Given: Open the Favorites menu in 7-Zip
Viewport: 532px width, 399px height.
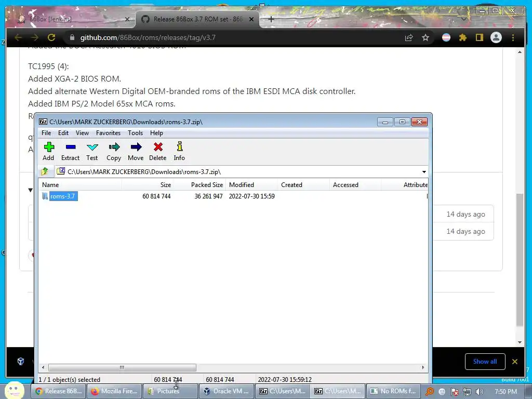Looking at the screenshot, I should pos(108,133).
